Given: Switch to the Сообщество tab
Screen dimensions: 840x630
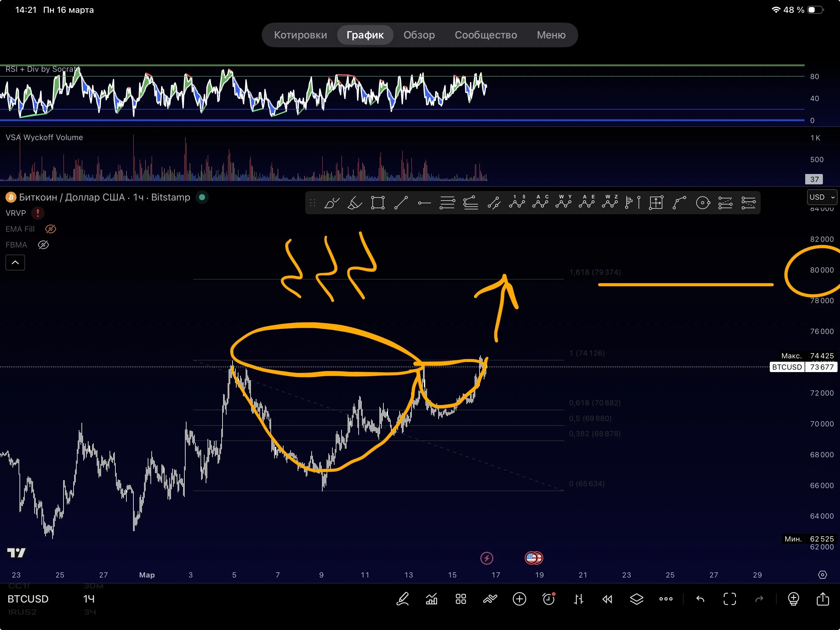Looking at the screenshot, I should pos(486,35).
